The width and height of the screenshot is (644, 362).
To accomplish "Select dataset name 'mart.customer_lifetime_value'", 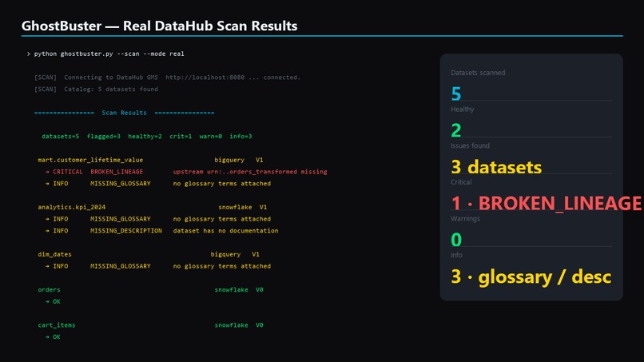I will pos(90,160).
